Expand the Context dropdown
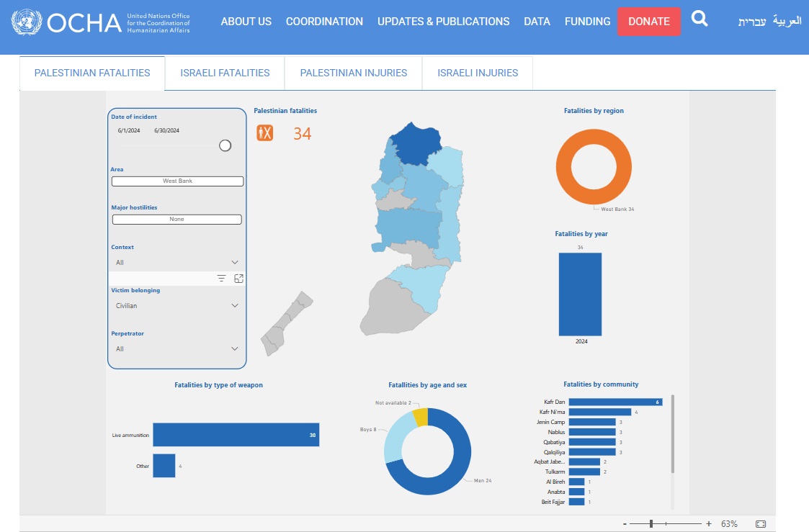The width and height of the screenshot is (809, 532). click(x=176, y=263)
